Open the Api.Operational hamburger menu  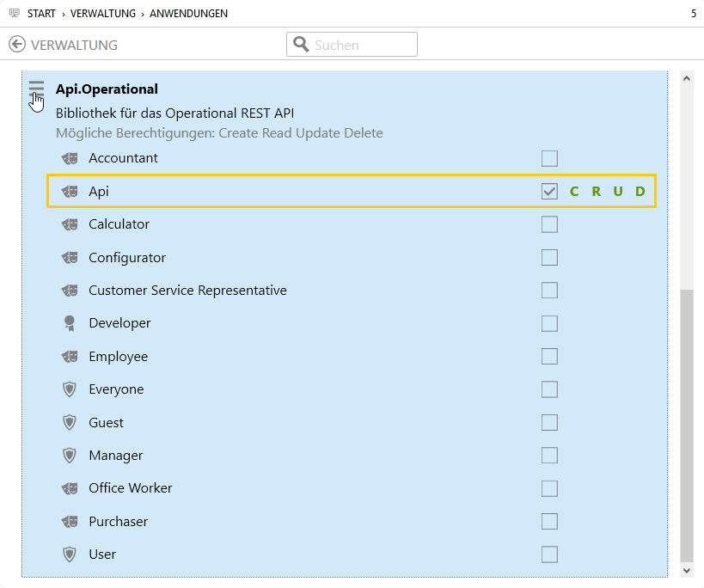pos(36,89)
